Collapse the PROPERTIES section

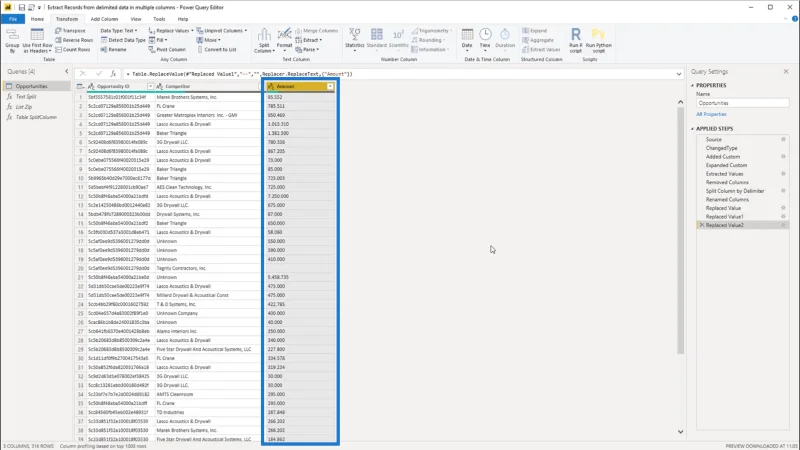click(692, 85)
